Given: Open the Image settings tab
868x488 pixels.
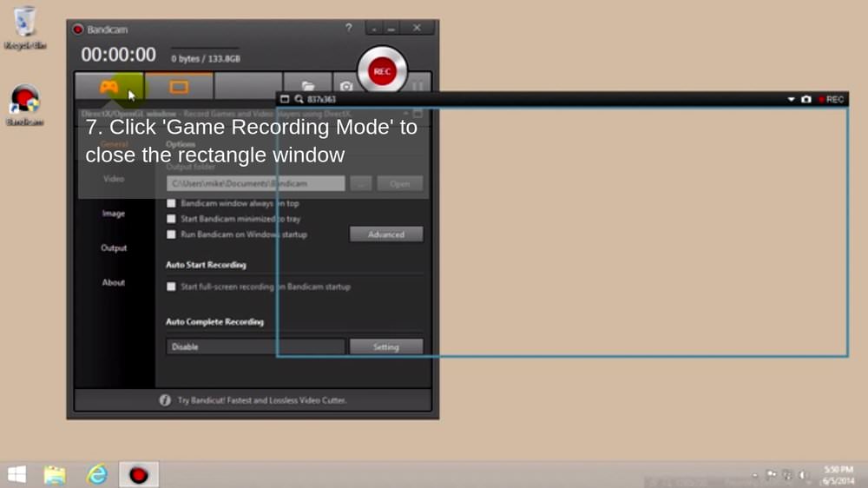Looking at the screenshot, I should pyautogui.click(x=114, y=214).
